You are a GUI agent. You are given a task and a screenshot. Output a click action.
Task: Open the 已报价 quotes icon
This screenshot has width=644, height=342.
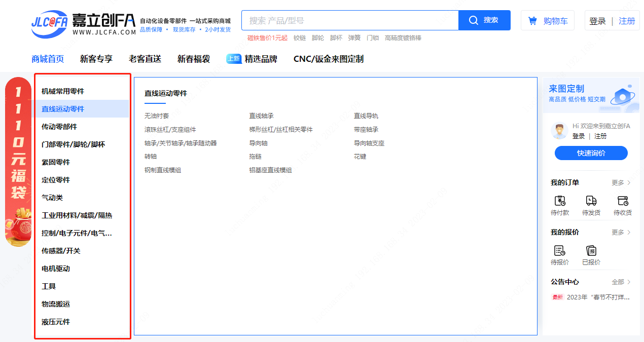591,250
